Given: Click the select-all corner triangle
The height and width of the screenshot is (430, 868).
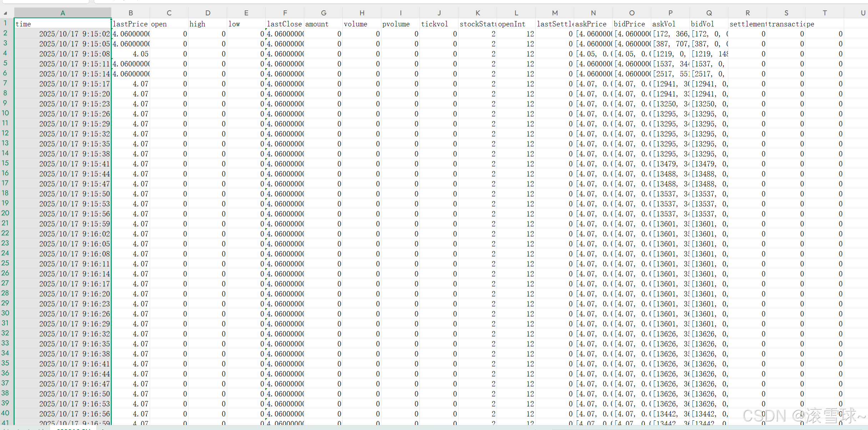Looking at the screenshot, I should [5, 13].
